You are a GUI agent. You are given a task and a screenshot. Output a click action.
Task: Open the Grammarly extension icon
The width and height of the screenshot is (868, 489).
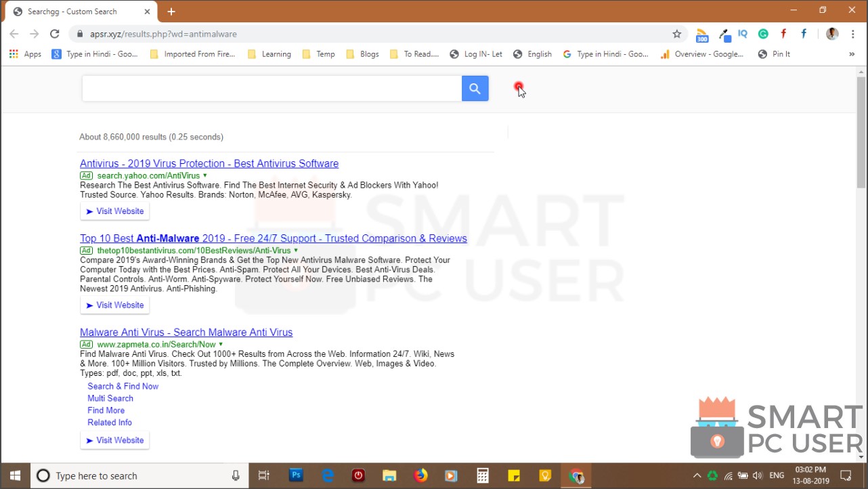[x=763, y=33]
